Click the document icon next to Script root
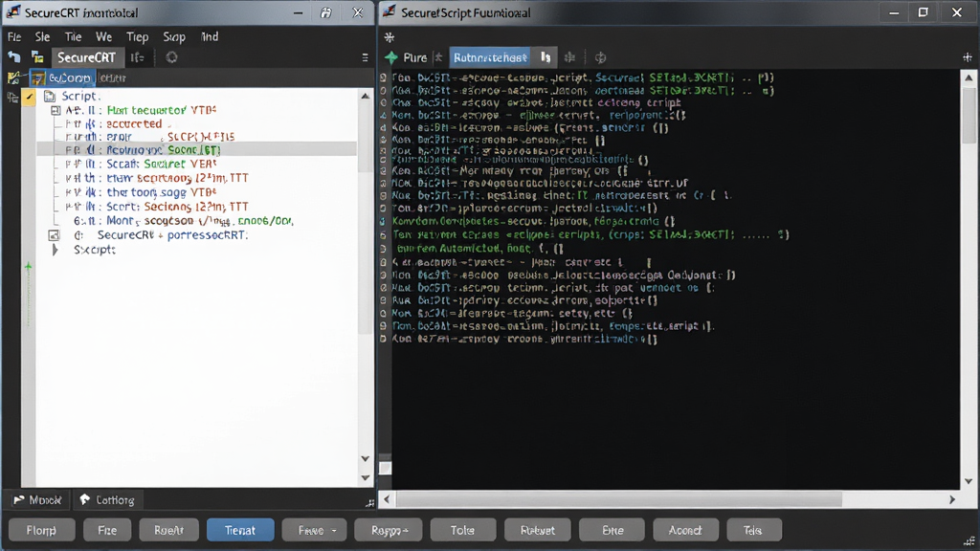 click(50, 97)
